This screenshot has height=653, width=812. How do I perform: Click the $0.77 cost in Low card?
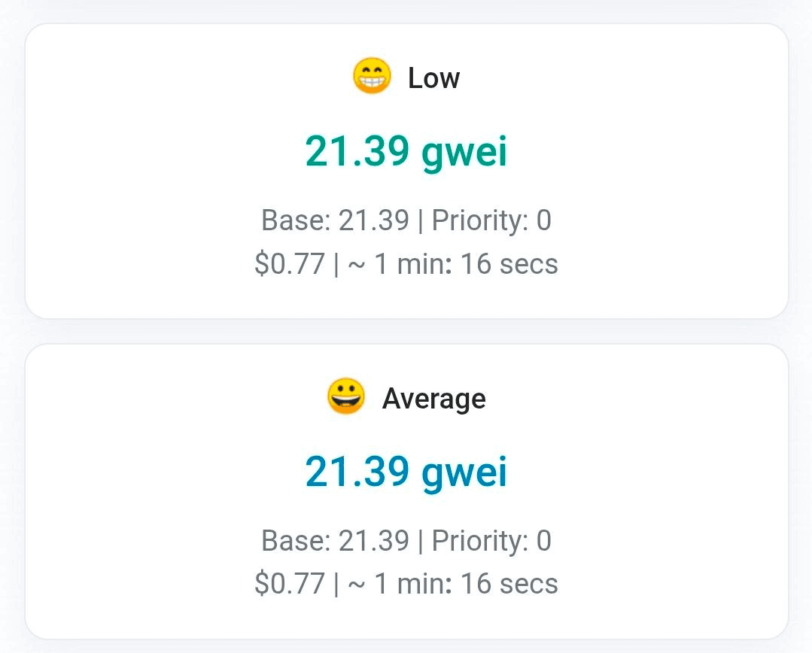point(290,264)
